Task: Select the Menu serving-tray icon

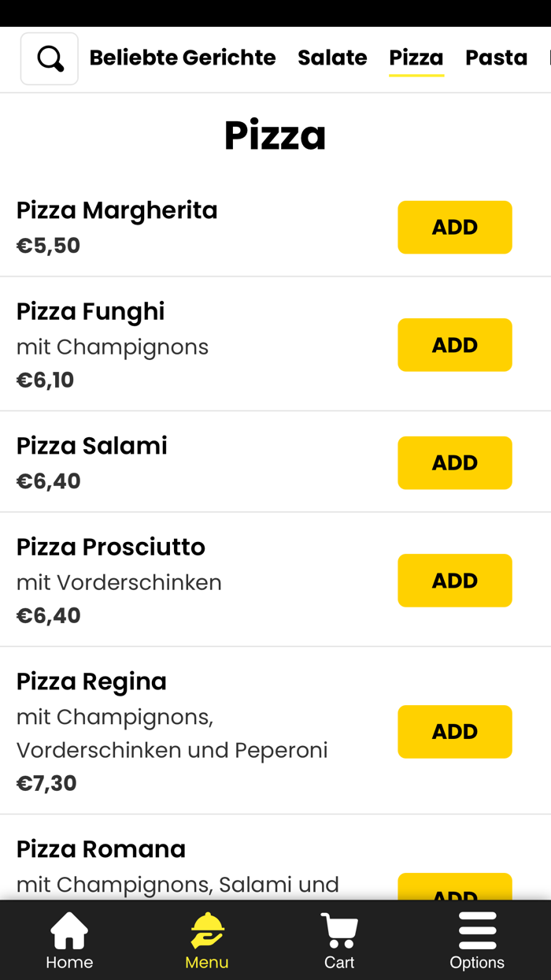Action: (206, 940)
